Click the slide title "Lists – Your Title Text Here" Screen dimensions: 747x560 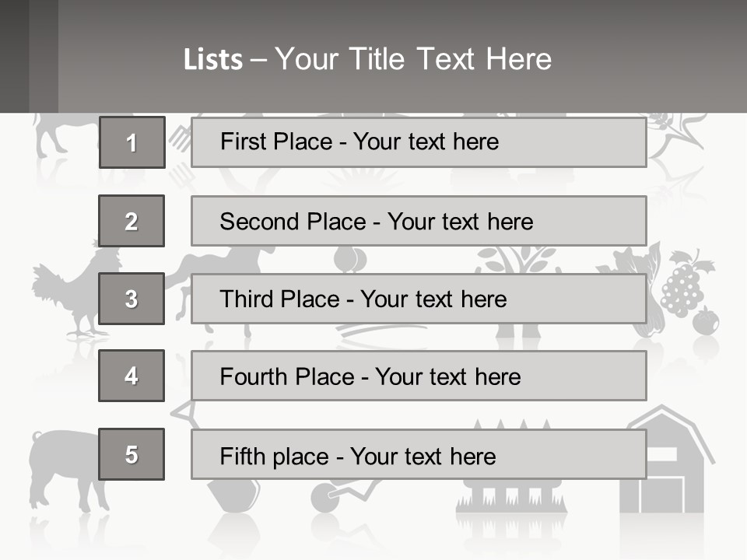tap(367, 59)
